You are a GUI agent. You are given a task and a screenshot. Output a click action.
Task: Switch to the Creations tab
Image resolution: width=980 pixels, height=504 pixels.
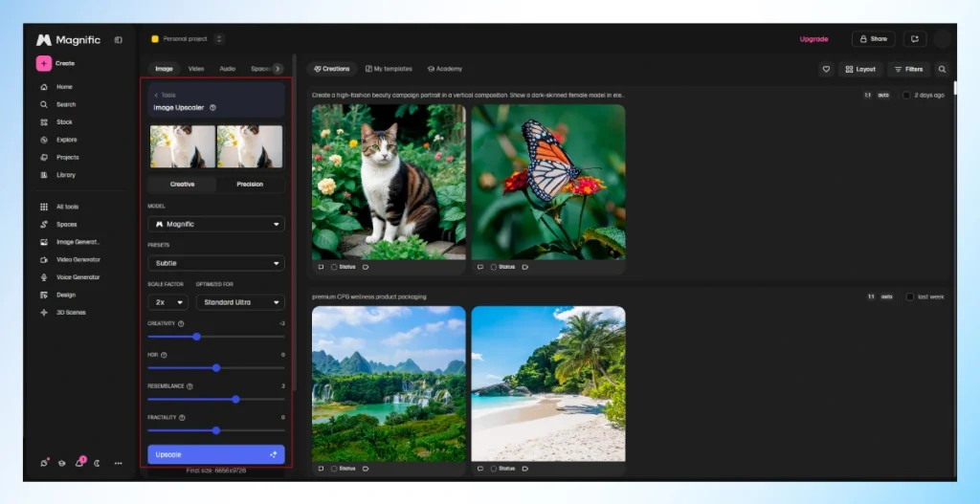click(332, 69)
